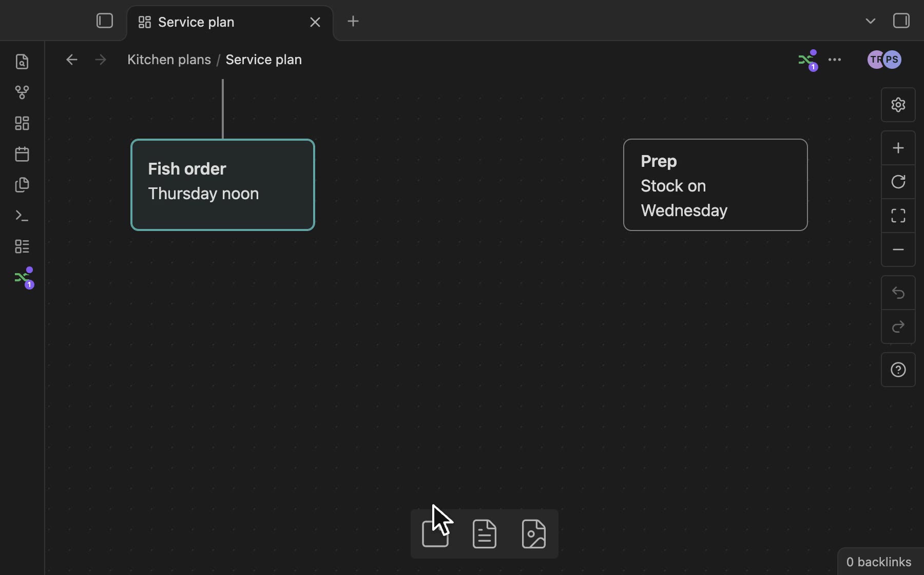Navigate back with the left arrow

click(x=72, y=60)
